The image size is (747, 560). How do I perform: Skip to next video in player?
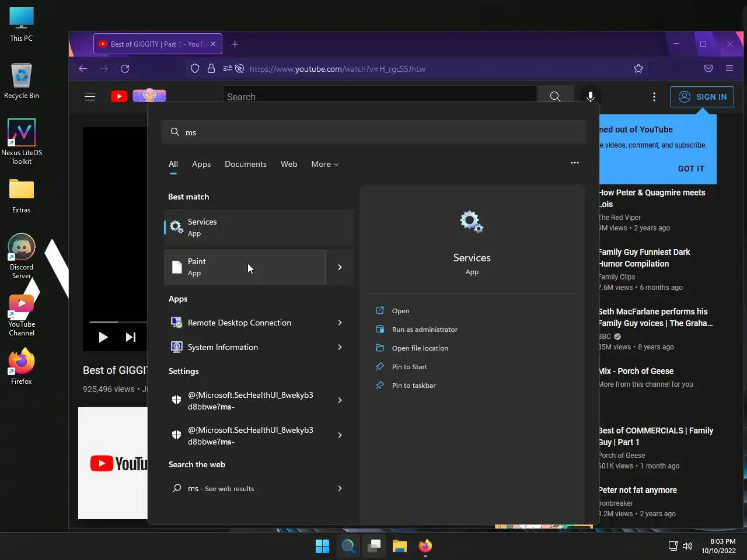click(x=131, y=337)
